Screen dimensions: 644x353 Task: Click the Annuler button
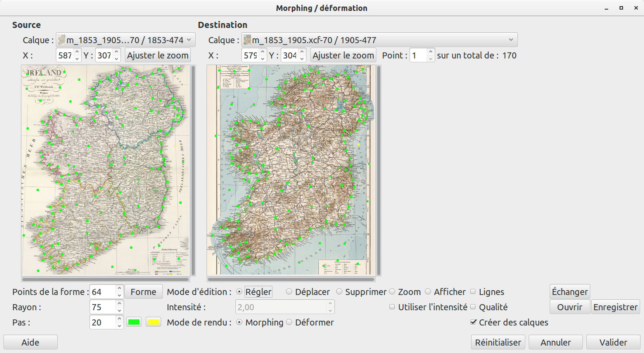point(556,343)
